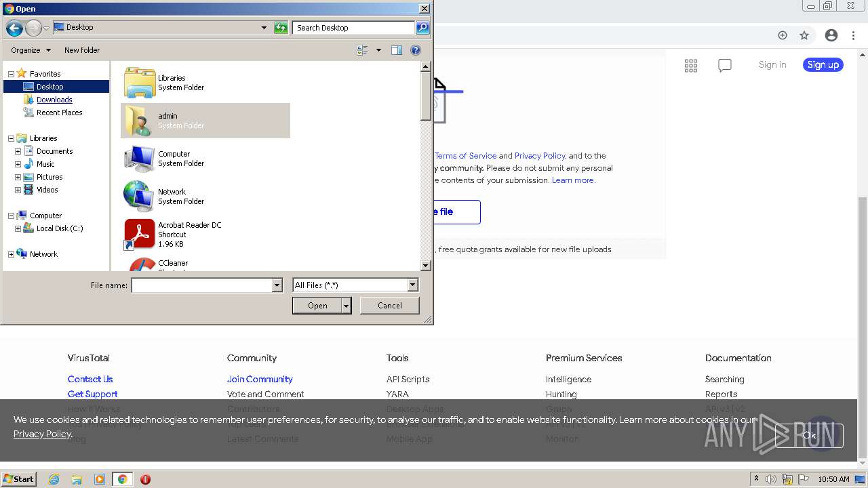Viewport: 868px width, 488px height.
Task: Click the red Opera icon on the taskbar
Action: tap(145, 479)
